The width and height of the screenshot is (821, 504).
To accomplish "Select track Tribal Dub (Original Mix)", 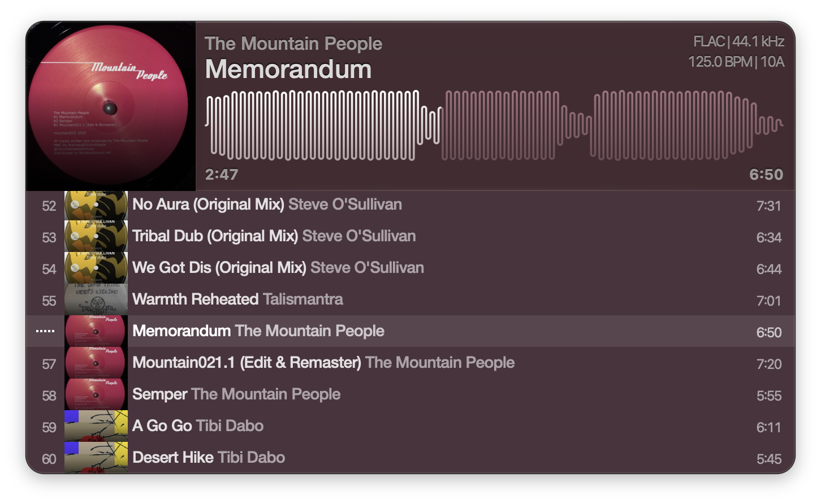I will [x=410, y=237].
